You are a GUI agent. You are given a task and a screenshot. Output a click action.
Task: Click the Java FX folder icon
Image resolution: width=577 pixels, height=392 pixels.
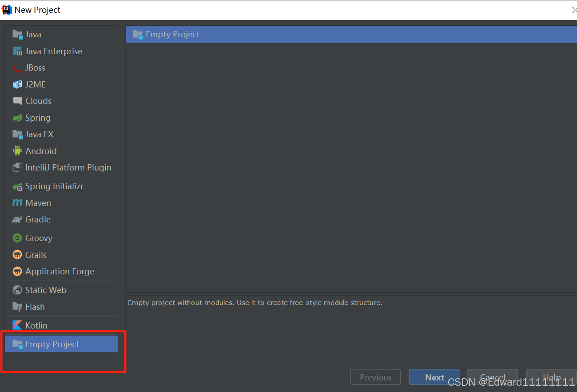point(17,134)
